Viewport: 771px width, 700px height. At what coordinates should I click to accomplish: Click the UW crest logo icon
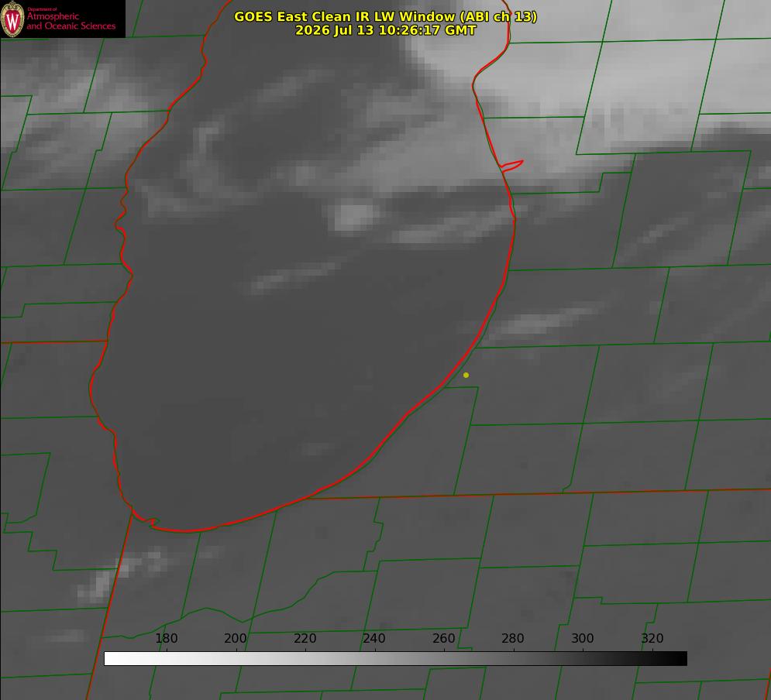(x=12, y=19)
